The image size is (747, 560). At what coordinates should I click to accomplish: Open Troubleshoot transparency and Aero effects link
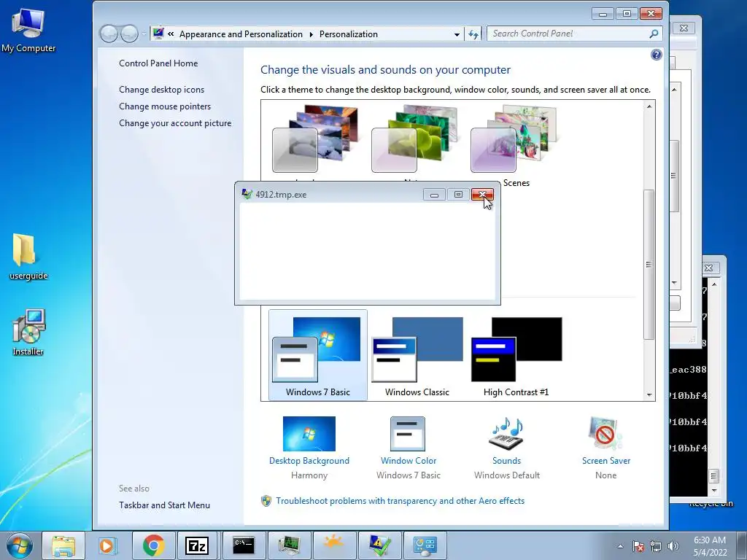pos(400,501)
